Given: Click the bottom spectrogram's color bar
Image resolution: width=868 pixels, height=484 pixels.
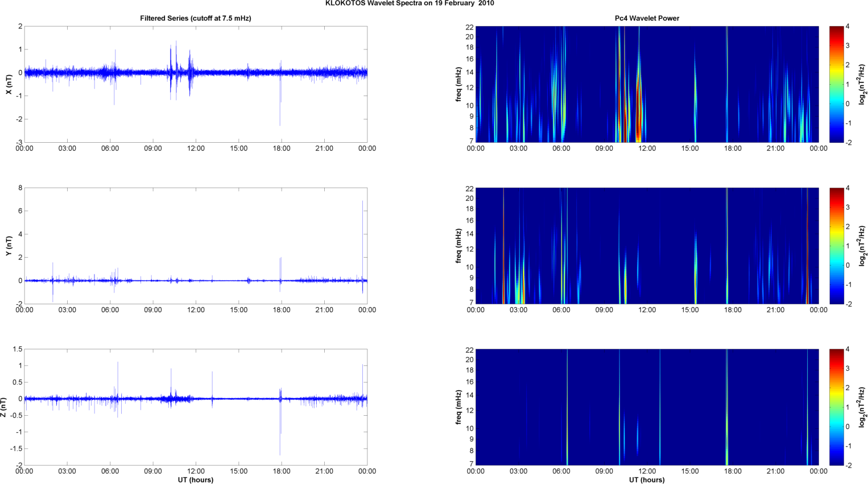Looking at the screenshot, I should [x=836, y=407].
